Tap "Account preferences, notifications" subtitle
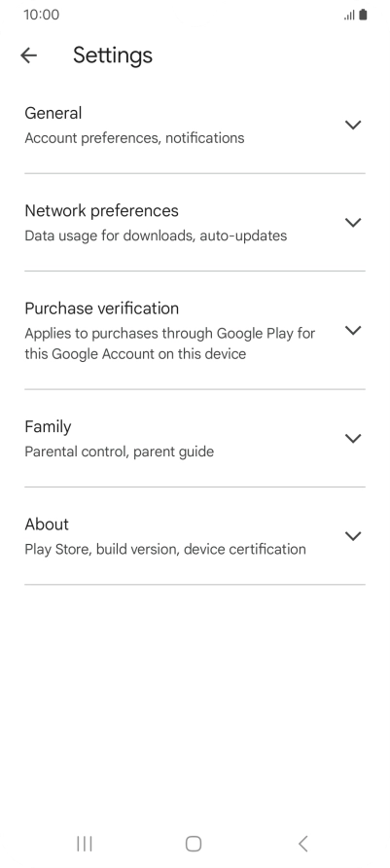Image resolution: width=390 pixels, height=868 pixels. pyautogui.click(x=134, y=138)
